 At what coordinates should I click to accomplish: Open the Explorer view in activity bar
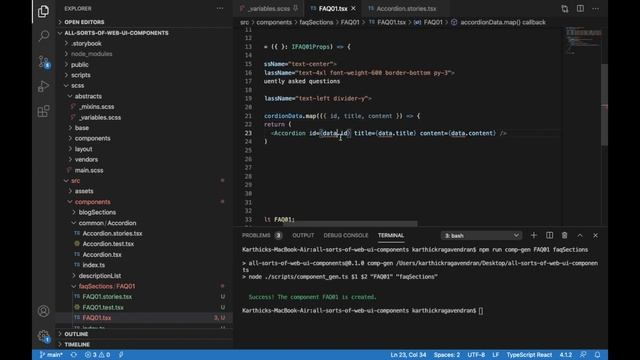click(43, 11)
